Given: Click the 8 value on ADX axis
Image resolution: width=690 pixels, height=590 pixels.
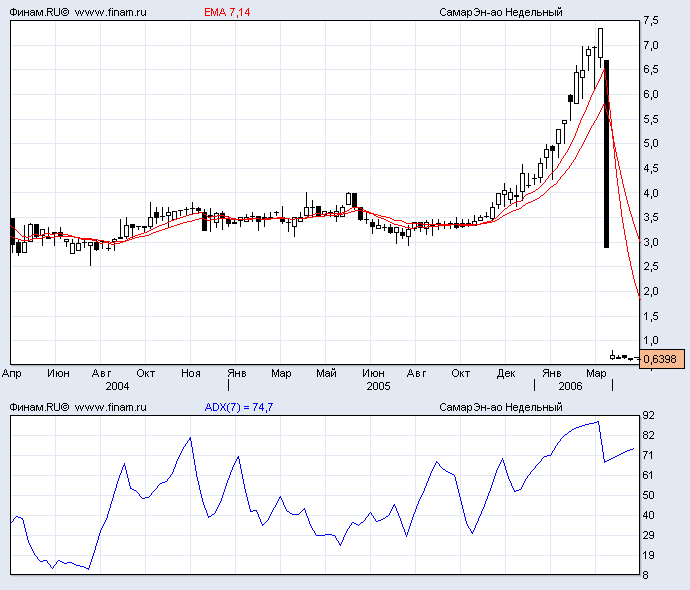Looking at the screenshot, I should tap(645, 575).
